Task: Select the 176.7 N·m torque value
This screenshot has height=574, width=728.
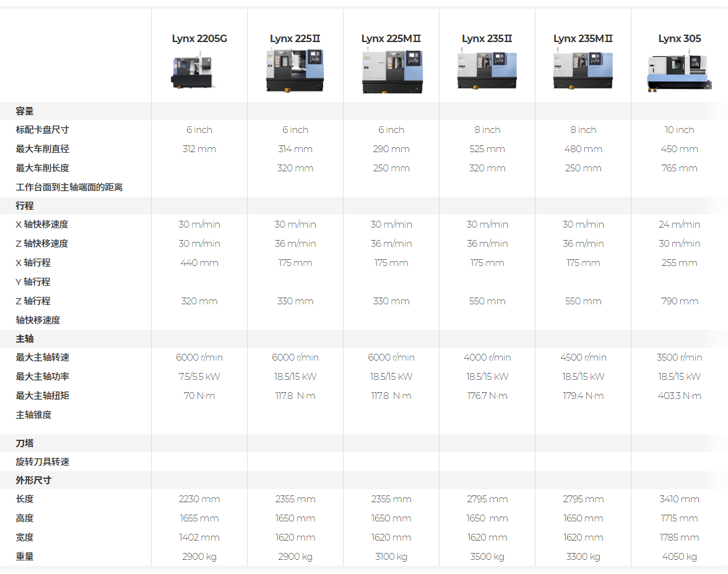Action: [x=487, y=396]
